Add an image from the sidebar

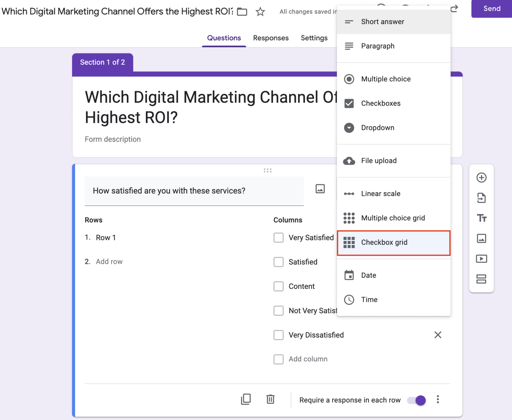(481, 238)
